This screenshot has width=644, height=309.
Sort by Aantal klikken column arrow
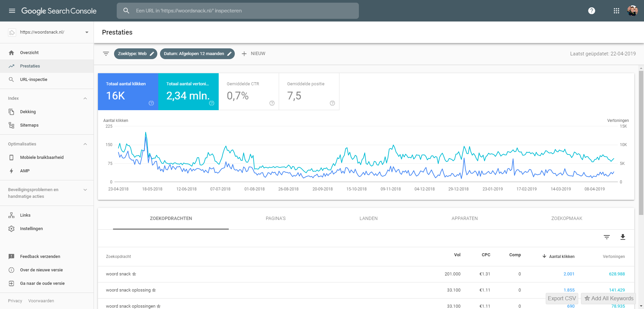pos(544,256)
